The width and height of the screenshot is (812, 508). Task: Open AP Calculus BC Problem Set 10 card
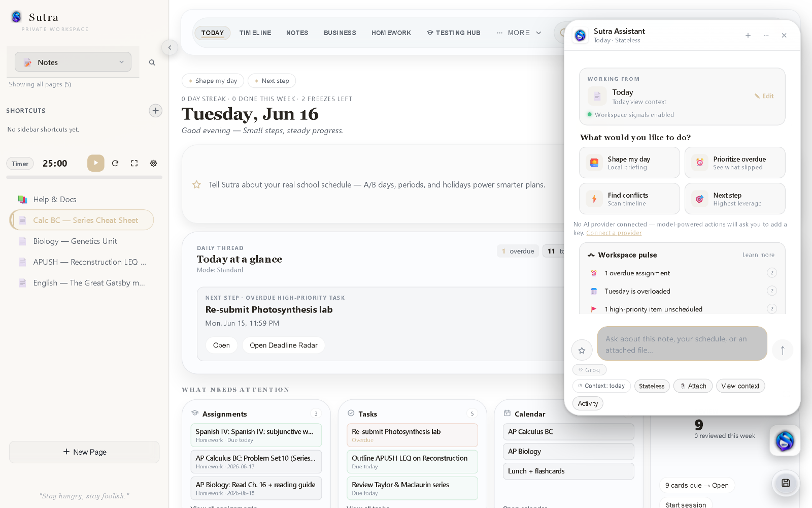click(256, 461)
